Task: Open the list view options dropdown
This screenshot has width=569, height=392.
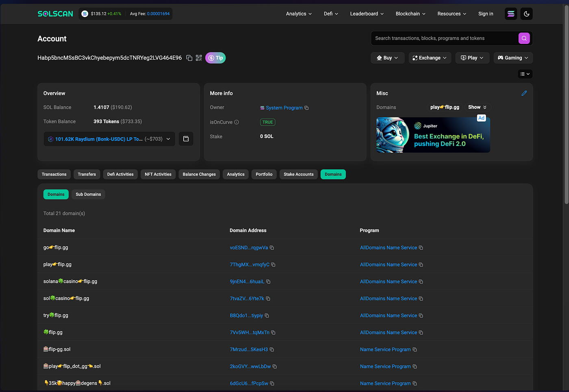Action: (x=525, y=74)
